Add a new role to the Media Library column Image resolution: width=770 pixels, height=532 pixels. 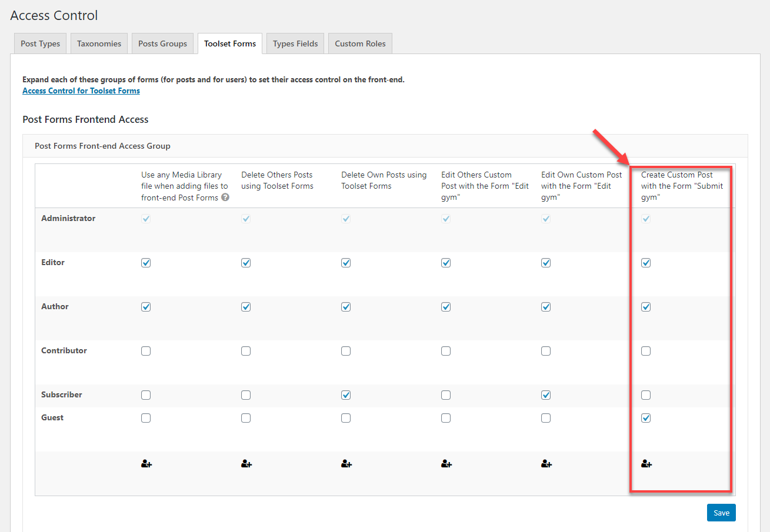[x=146, y=464]
